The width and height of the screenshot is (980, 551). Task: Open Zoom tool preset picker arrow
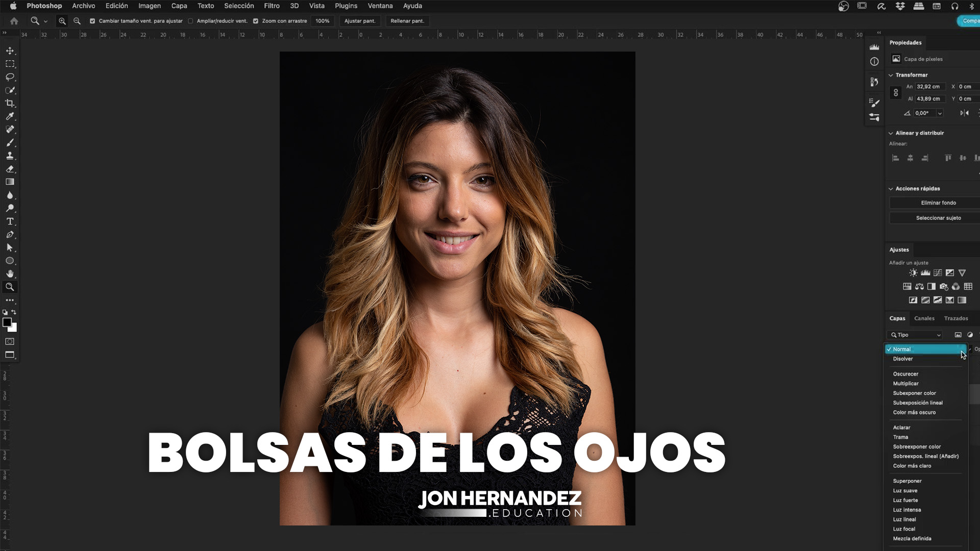[46, 21]
